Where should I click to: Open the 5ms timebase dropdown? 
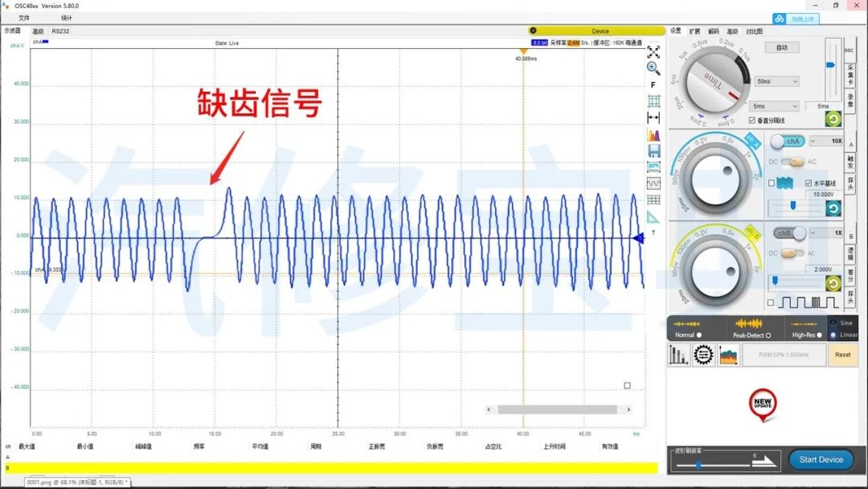[775, 106]
